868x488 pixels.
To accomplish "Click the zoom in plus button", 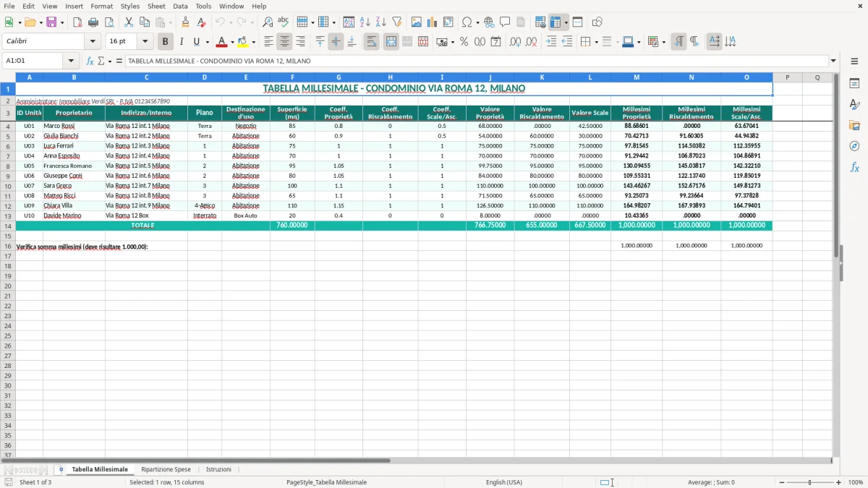I will click(839, 482).
